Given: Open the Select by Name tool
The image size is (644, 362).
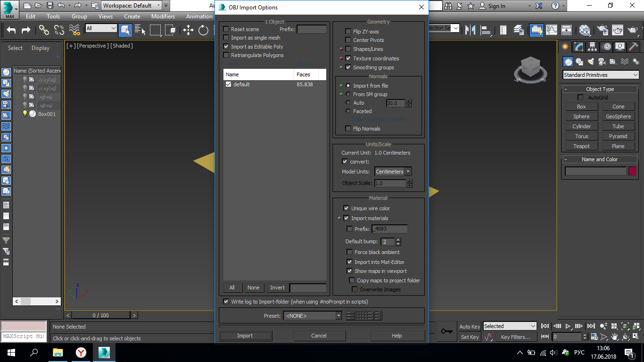Looking at the screenshot, I should [140, 30].
